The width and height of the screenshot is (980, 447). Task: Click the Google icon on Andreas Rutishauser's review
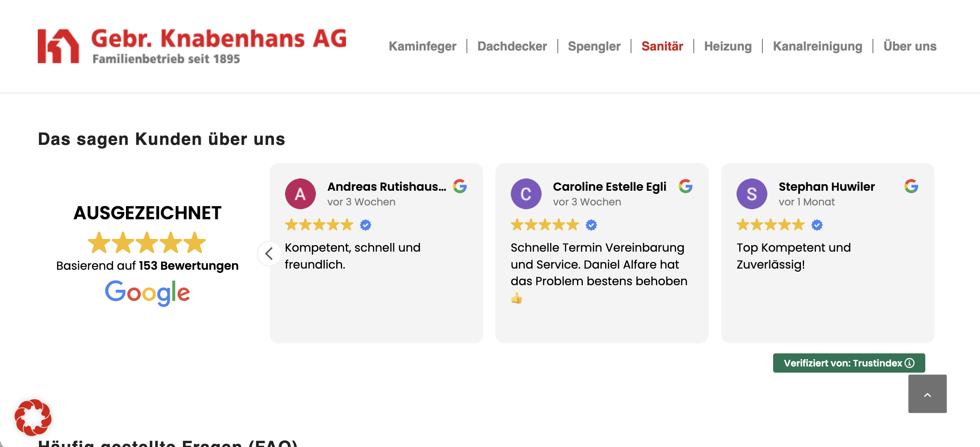[x=460, y=186]
